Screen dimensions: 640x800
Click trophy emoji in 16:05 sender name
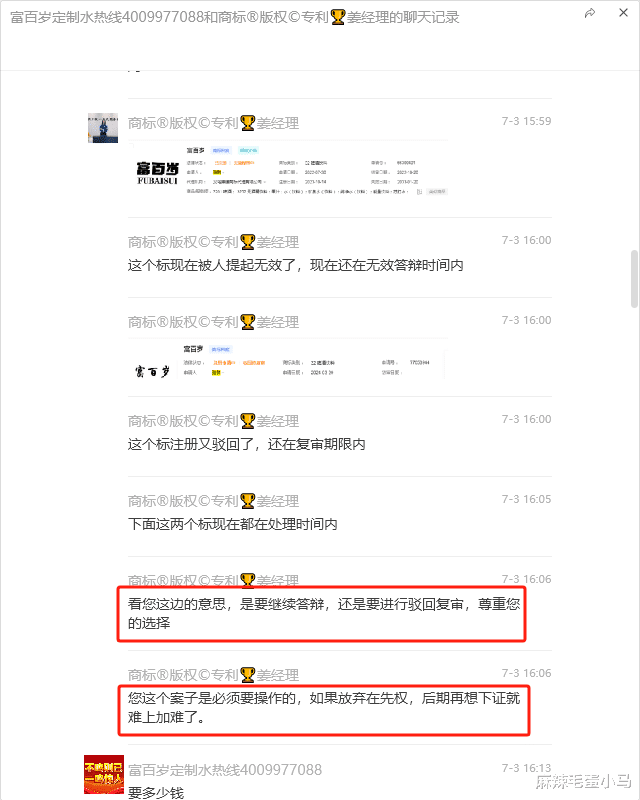point(248,501)
